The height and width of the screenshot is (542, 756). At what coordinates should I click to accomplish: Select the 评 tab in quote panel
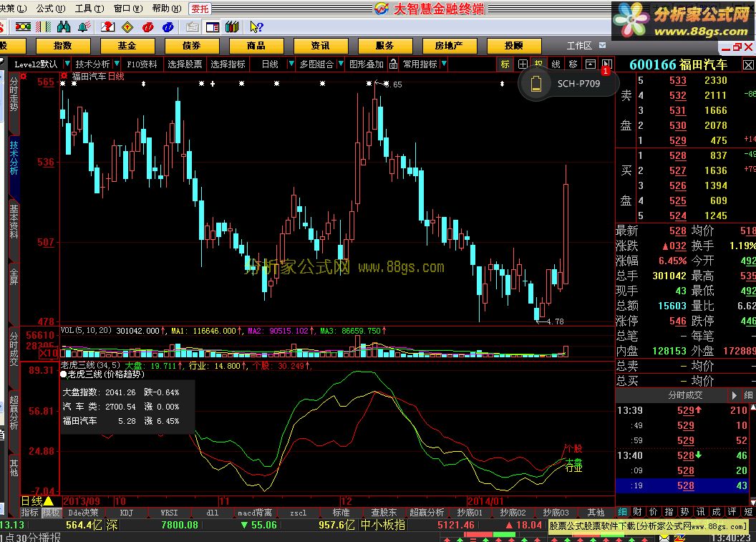click(x=732, y=512)
